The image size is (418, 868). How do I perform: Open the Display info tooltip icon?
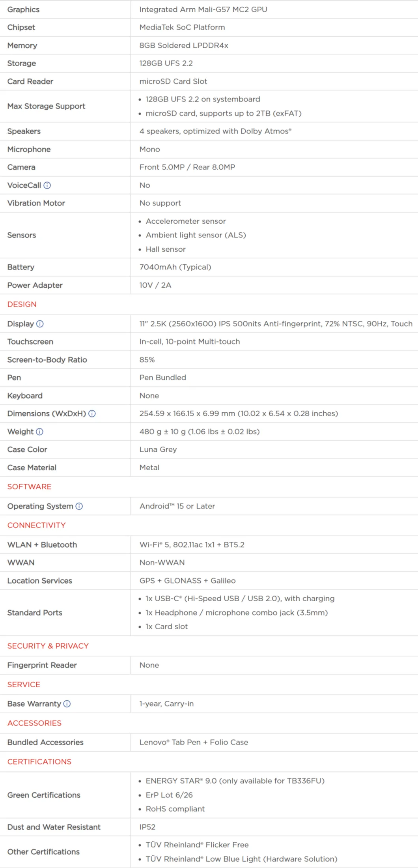[x=40, y=324]
